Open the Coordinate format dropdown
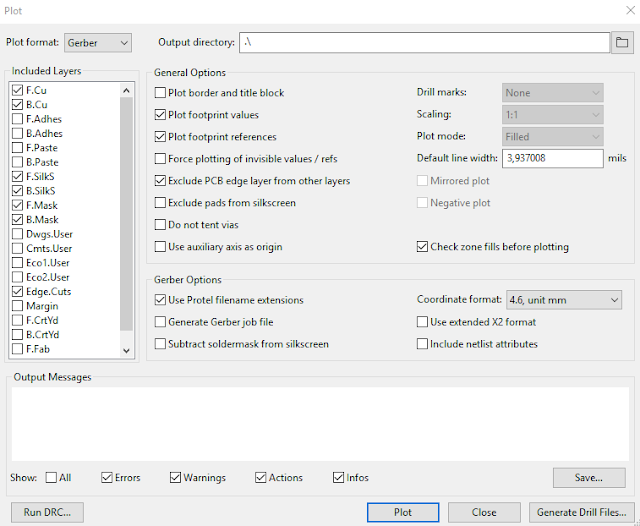The image size is (640, 526). pyautogui.click(x=564, y=300)
